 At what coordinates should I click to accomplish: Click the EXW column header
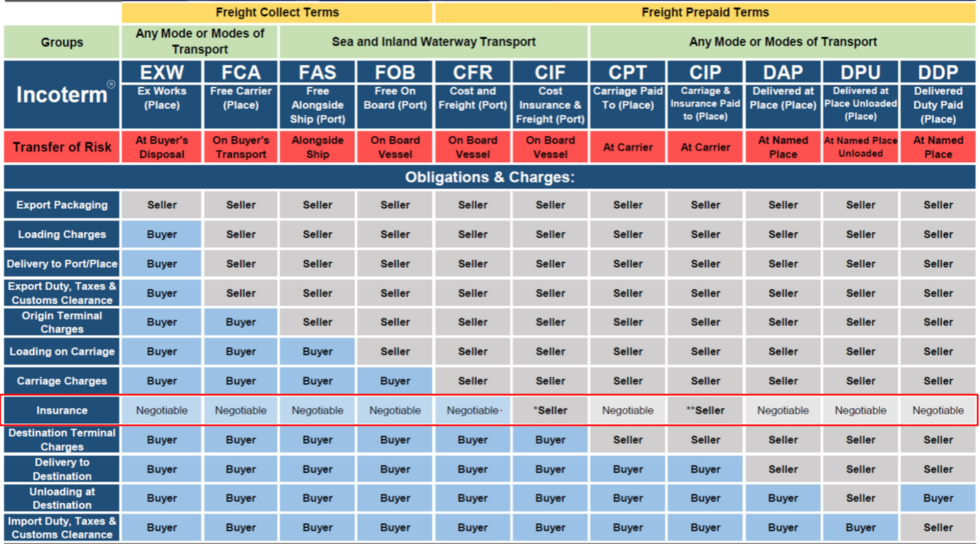(162, 72)
